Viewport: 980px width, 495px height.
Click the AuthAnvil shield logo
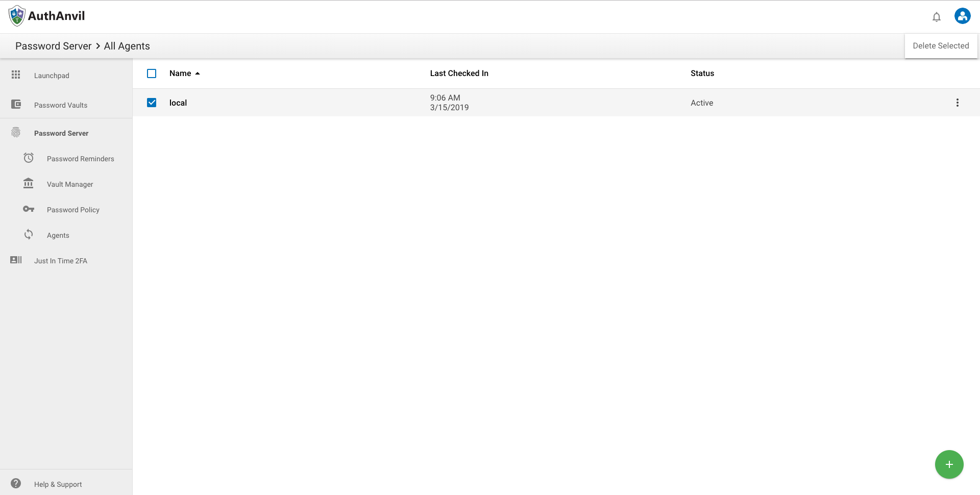click(x=17, y=16)
